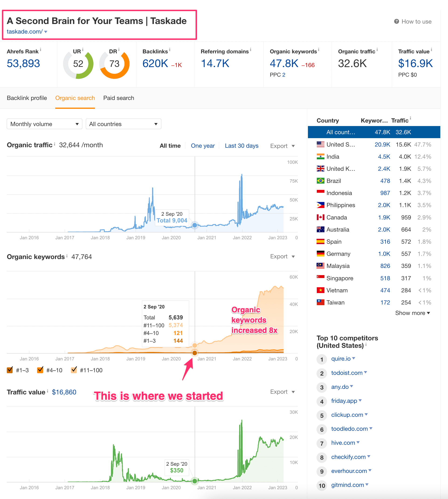This screenshot has width=448, height=499.
Task: Click the Vietnam flag icon
Action: coord(320,290)
